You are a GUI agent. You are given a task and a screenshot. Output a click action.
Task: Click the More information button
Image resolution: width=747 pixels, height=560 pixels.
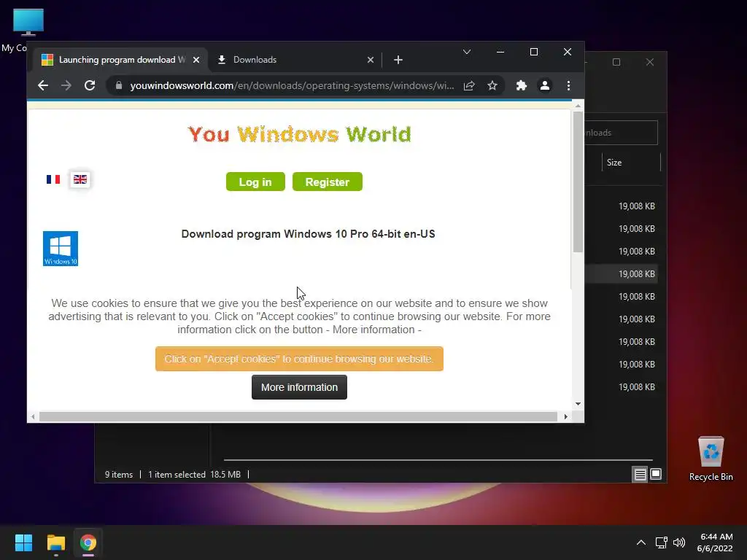coord(299,387)
